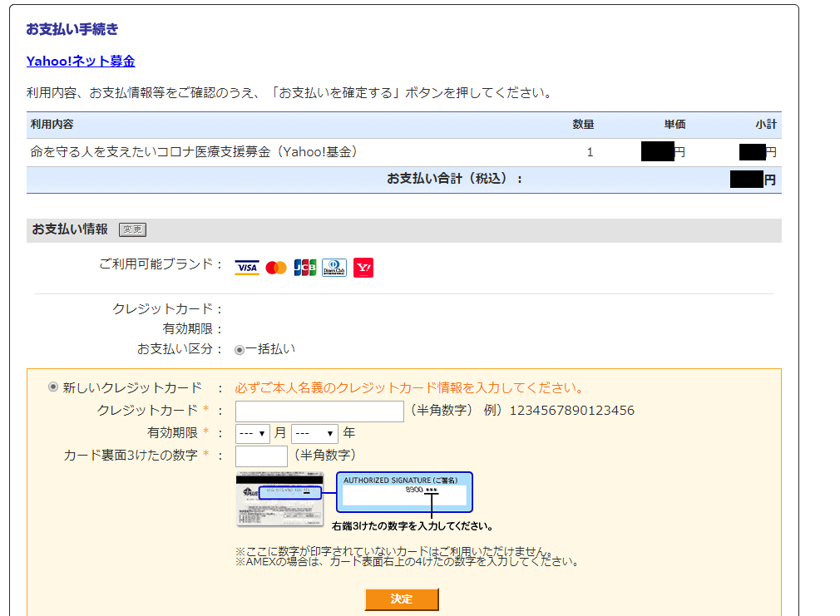Click the お支払い合計（税込） label
The image size is (840, 616).
[x=454, y=179]
